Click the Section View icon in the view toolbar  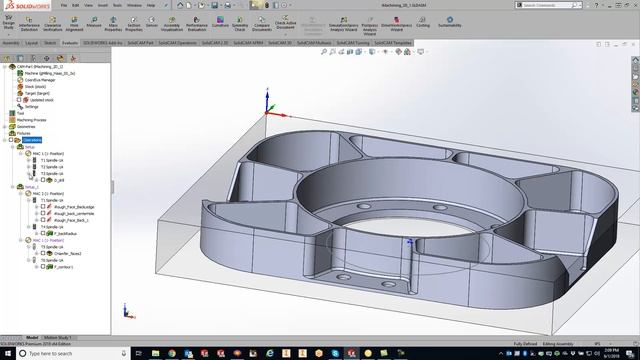point(350,52)
